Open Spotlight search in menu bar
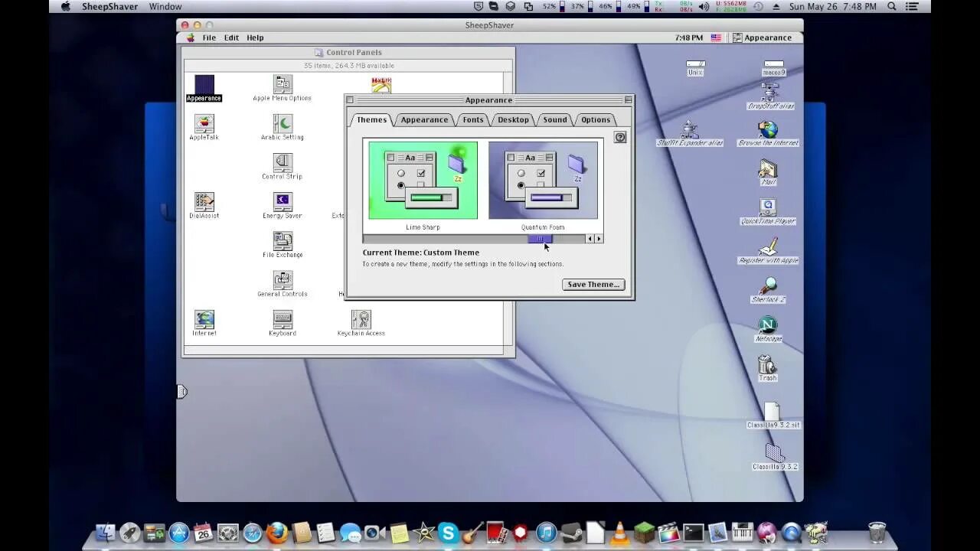This screenshot has height=551, width=980. (892, 6)
